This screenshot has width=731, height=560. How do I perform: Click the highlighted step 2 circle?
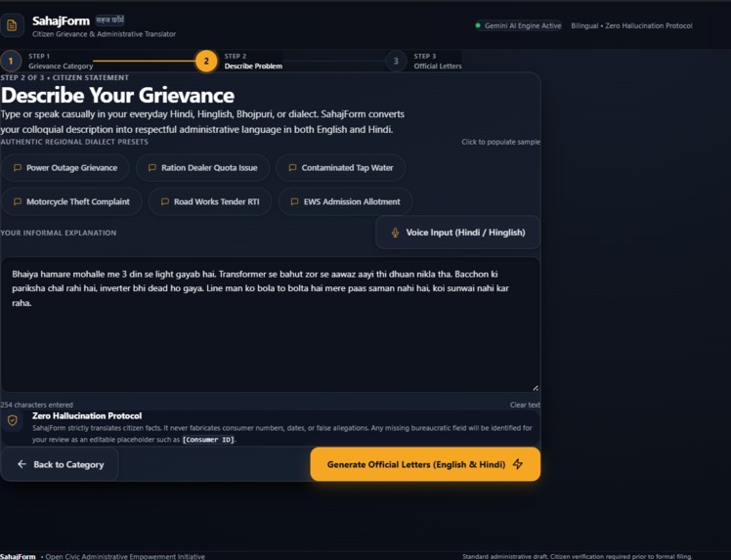click(206, 62)
